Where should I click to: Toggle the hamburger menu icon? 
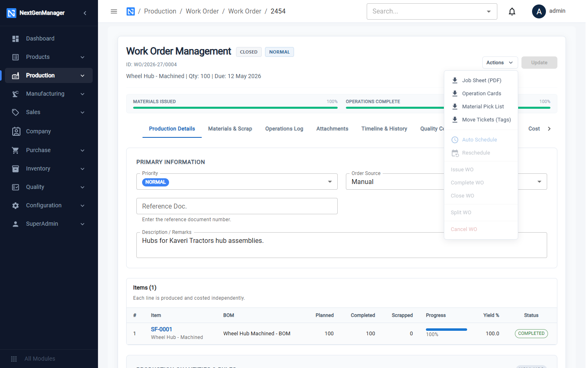[114, 11]
